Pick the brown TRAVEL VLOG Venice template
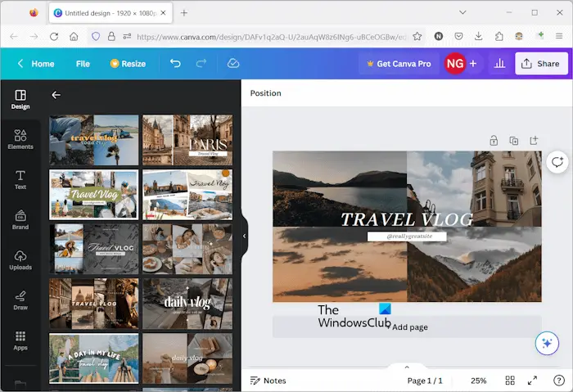Image resolution: width=573 pixels, height=392 pixels. click(94, 304)
